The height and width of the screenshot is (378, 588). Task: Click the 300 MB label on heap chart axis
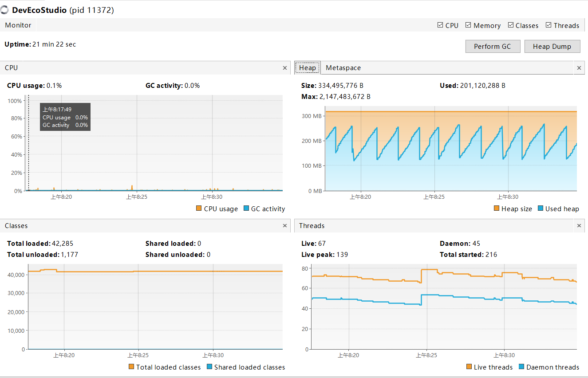[x=311, y=116]
